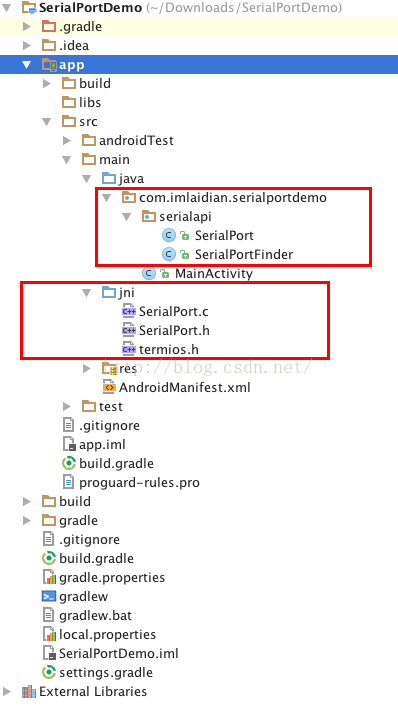Click the termios.h file icon
The width and height of the screenshot is (398, 712).
(129, 349)
